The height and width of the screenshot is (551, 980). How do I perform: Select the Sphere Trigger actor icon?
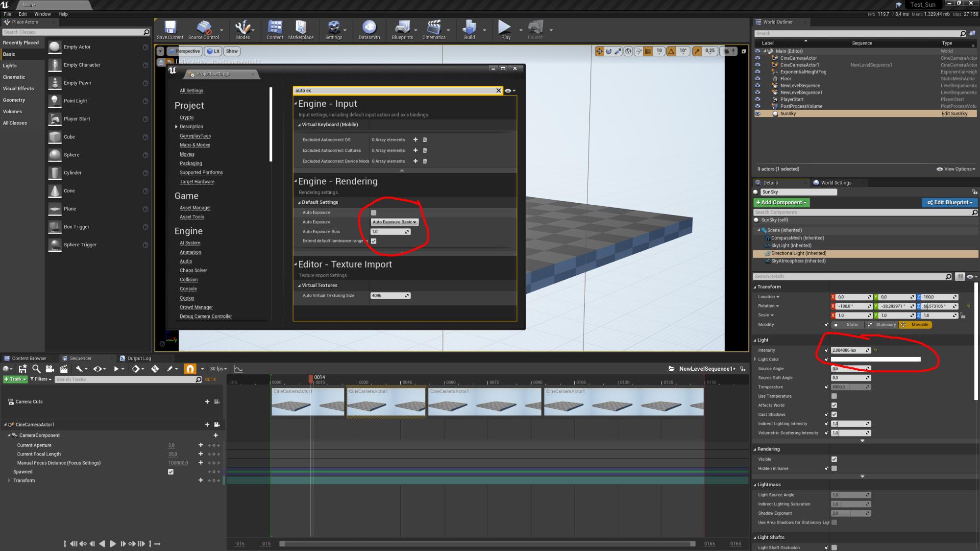55,245
